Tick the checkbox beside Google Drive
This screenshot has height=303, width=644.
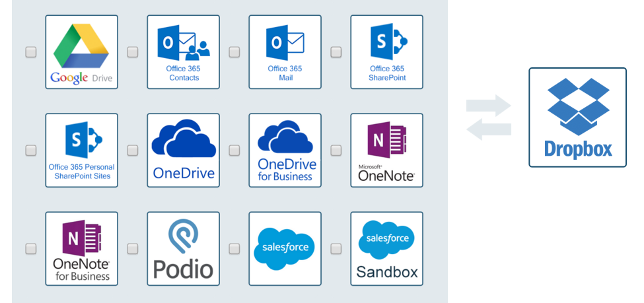[x=31, y=52]
